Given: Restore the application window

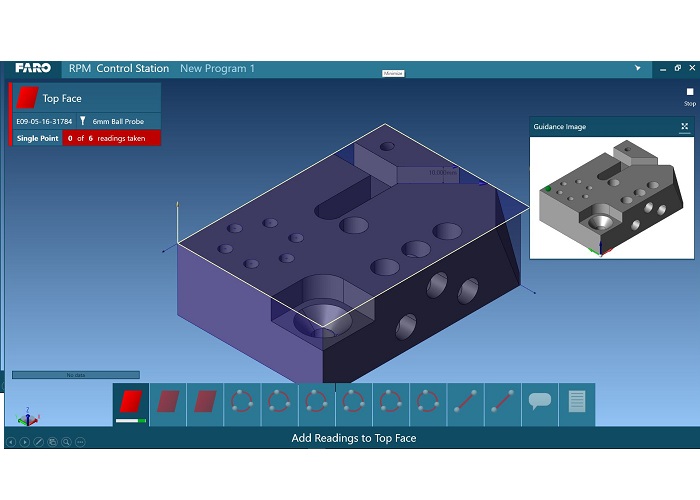Looking at the screenshot, I should point(678,68).
